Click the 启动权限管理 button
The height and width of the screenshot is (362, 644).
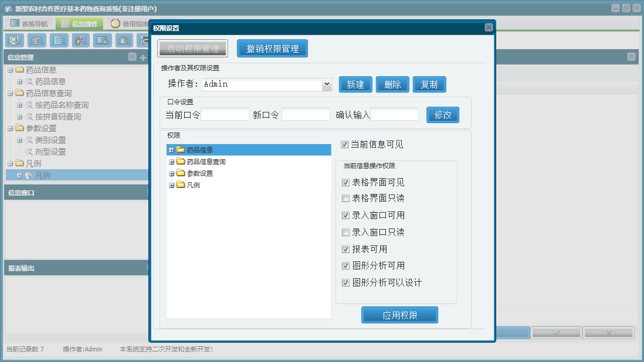(192, 49)
